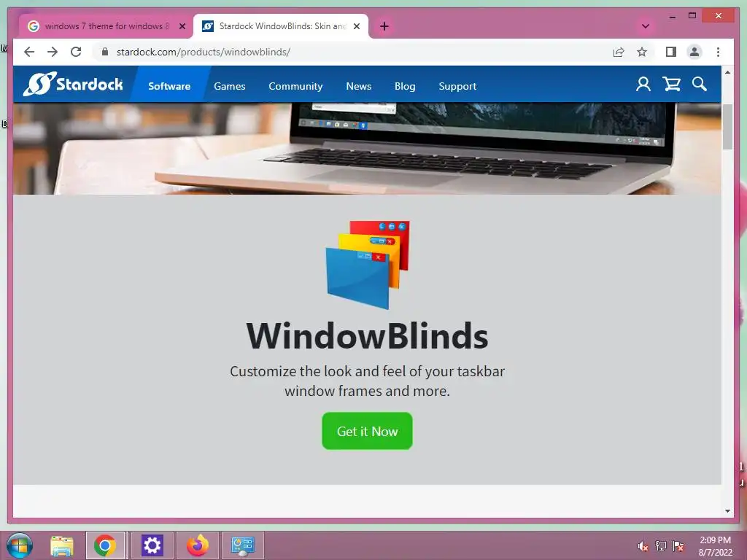The image size is (747, 560).
Task: Click the page scrollbar thumb
Action: (x=727, y=127)
